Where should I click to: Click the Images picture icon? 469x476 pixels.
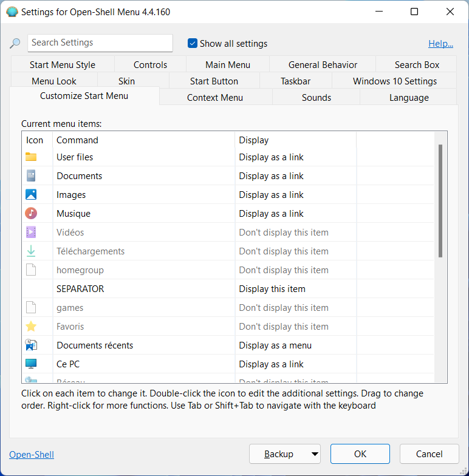coord(31,194)
